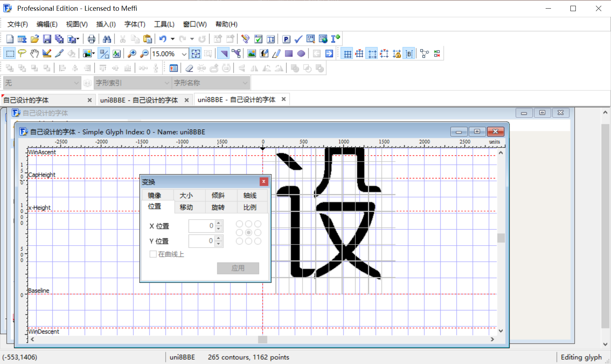Switch to point edit mode

click(236, 54)
